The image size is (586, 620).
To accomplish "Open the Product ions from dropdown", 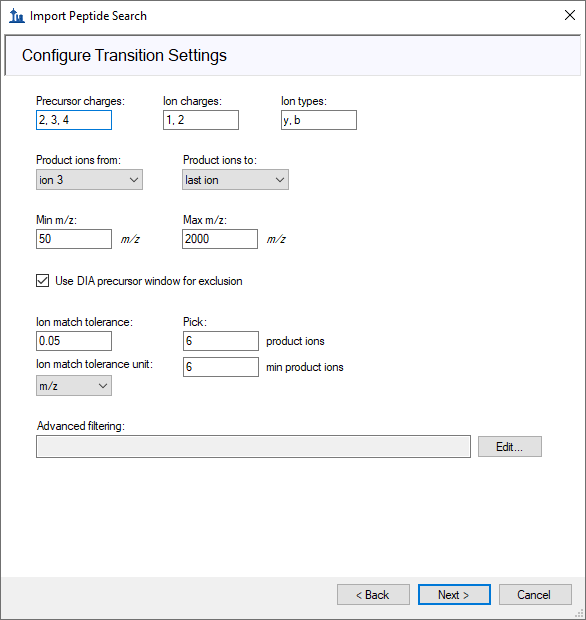I will (89, 180).
